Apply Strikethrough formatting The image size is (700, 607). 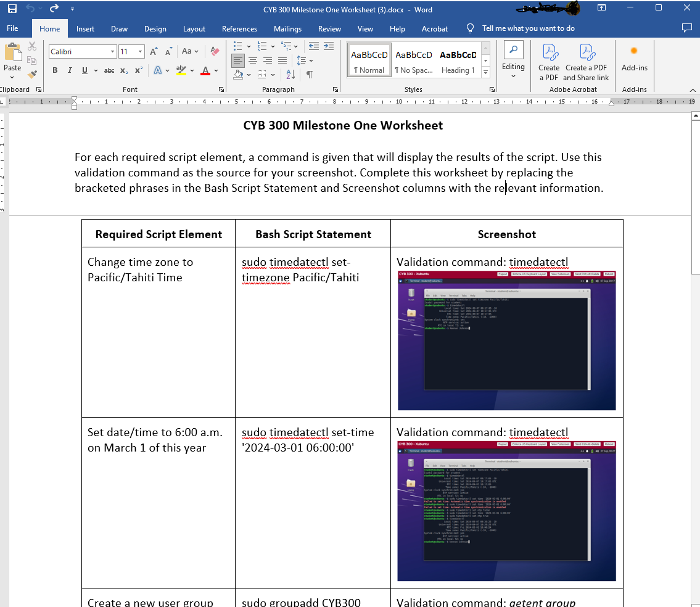point(109,70)
